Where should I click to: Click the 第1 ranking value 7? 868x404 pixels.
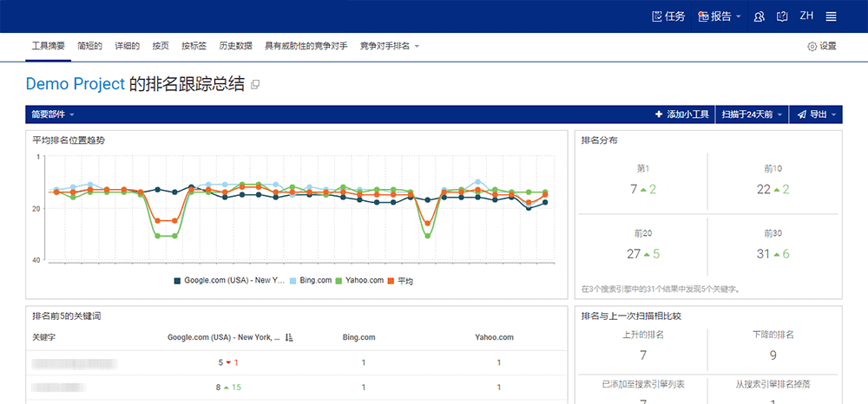click(634, 190)
